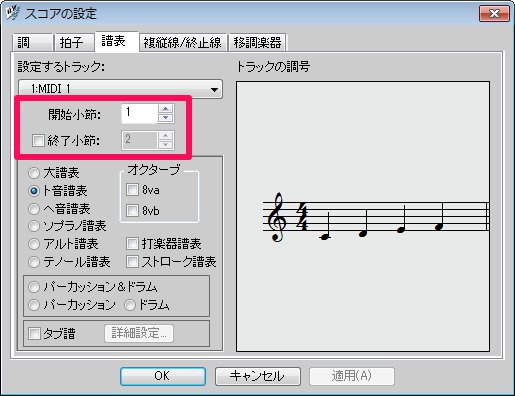Click the 4/4 time signature in the preview

click(x=302, y=217)
